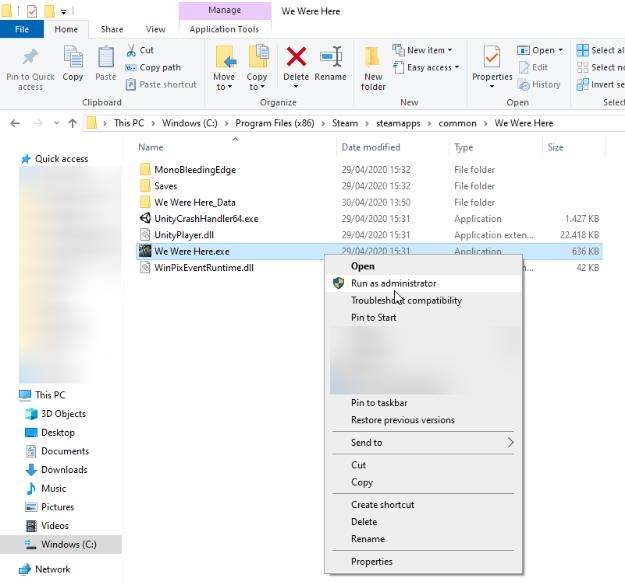
Task: Click the Paste clipboard icon
Action: click(106, 57)
